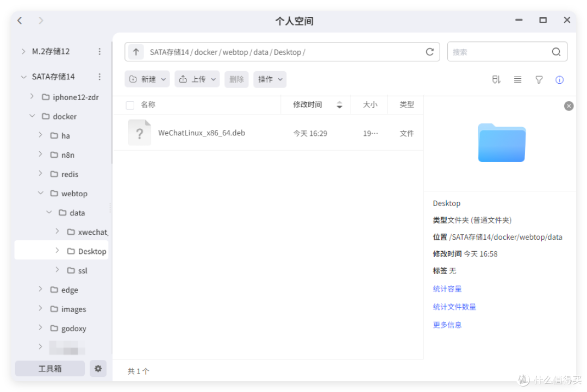Viewport: 587px width, 392px height.
Task: Expand the iphone12-zdr folder chevron
Action: click(32, 97)
